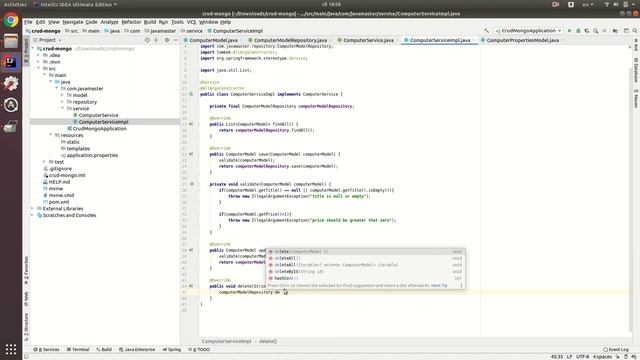Viewport: 640px width, 360px height.
Task: Click override gutter icon next to delete method
Action: pos(191,286)
